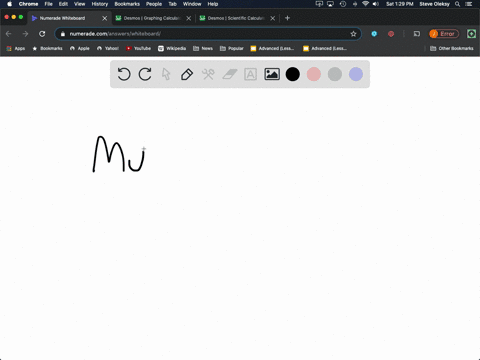The height and width of the screenshot is (360, 480).
Task: Open the Apple system menu
Action: point(9,4)
